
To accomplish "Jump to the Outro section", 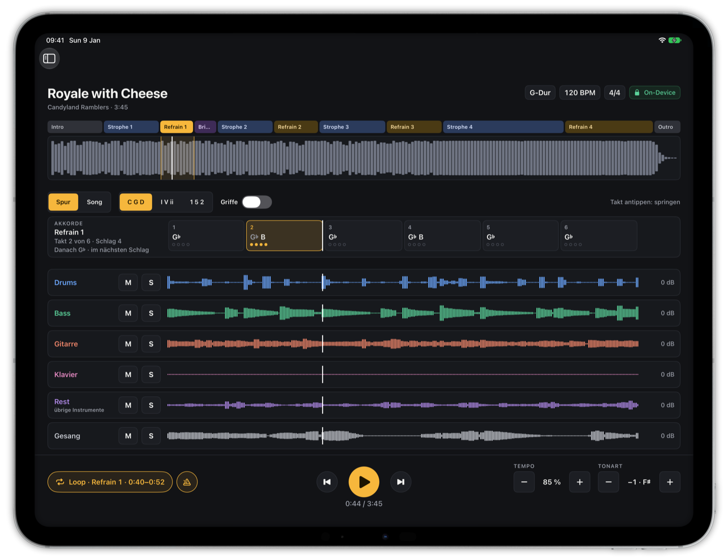I will point(667,127).
